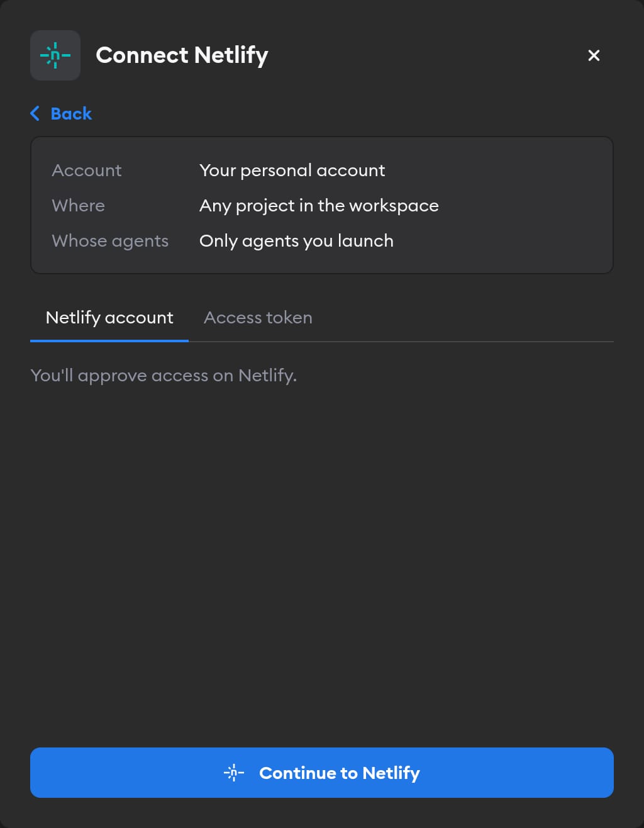Image resolution: width=644 pixels, height=828 pixels.
Task: Click the 'Connect Netlify' dialog title
Action: pos(182,55)
